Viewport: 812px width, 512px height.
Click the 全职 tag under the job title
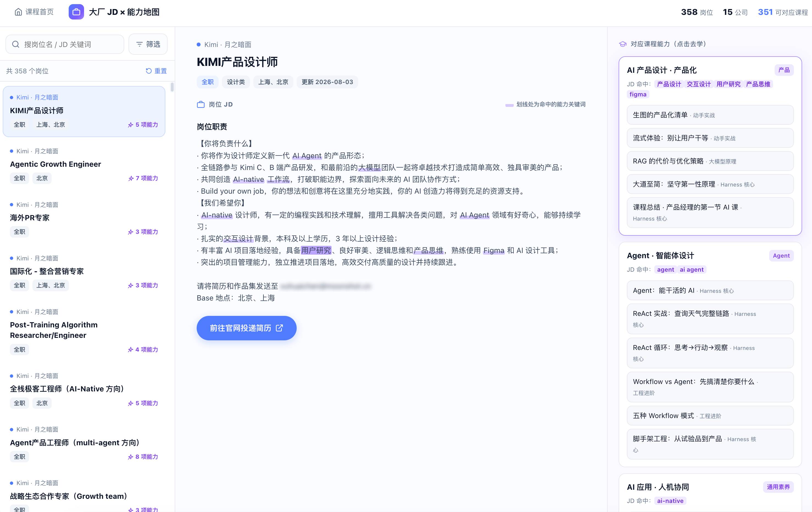click(207, 82)
